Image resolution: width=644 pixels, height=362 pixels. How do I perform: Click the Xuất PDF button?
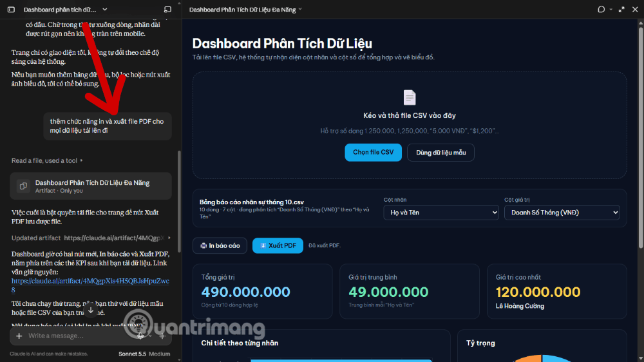point(278,245)
